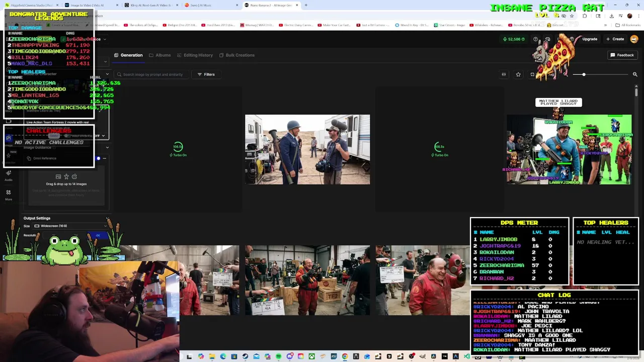
Task: Open the red jumpsuit clapperboard thumbnail
Action: click(x=423, y=280)
